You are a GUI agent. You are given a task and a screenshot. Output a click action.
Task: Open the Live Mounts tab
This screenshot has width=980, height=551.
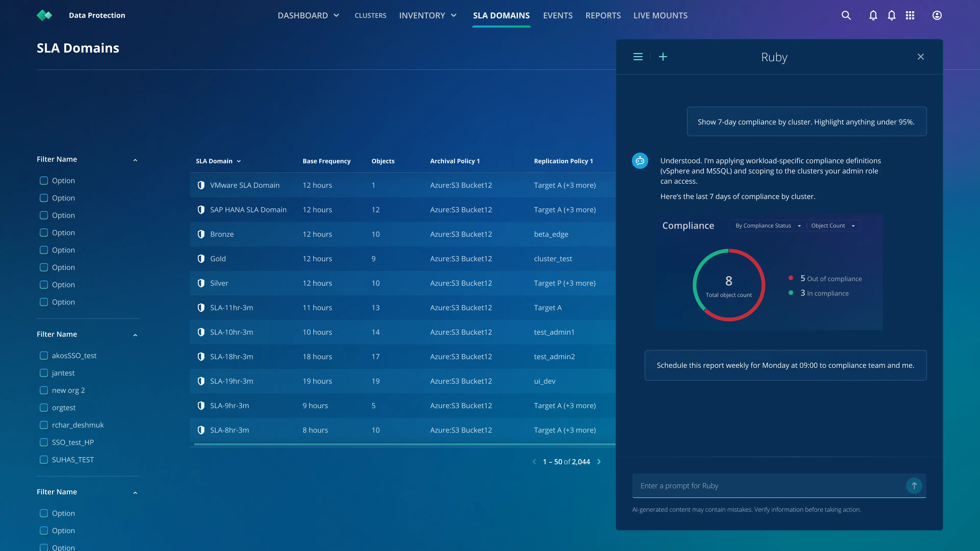click(660, 15)
